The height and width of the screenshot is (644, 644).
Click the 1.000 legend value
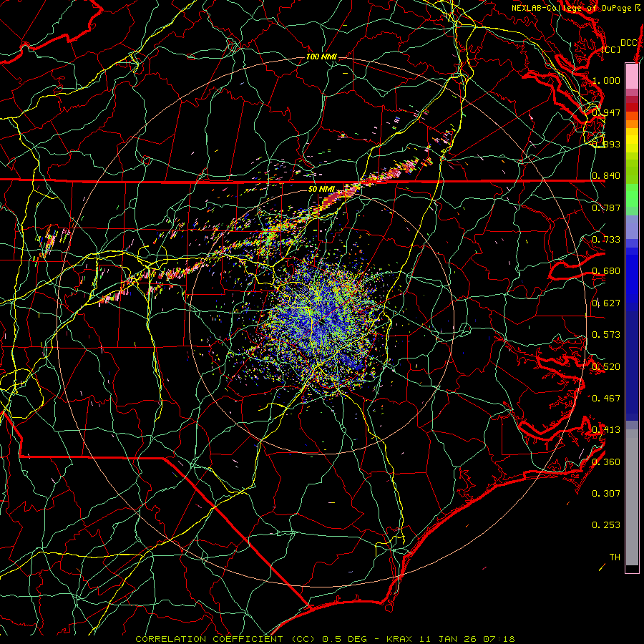(606, 80)
